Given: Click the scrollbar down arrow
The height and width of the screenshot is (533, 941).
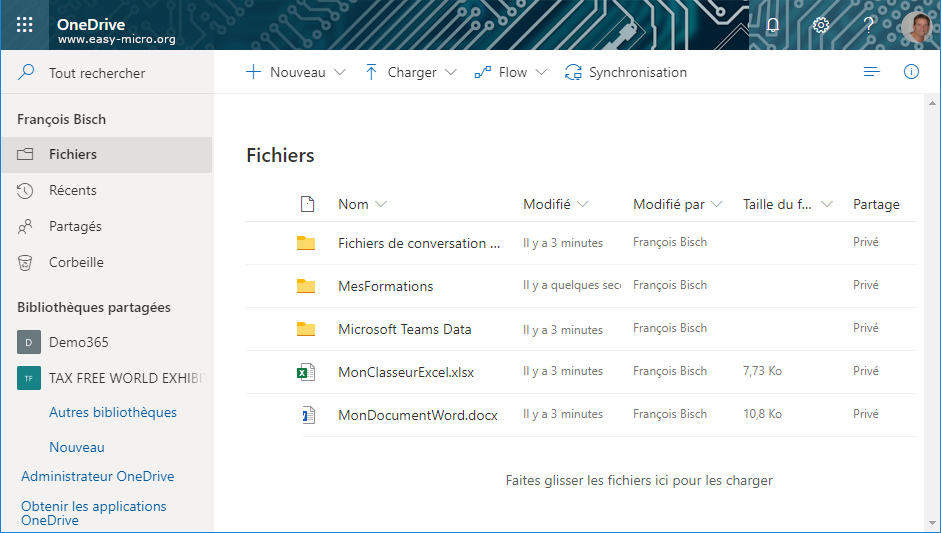Looking at the screenshot, I should click(933, 523).
